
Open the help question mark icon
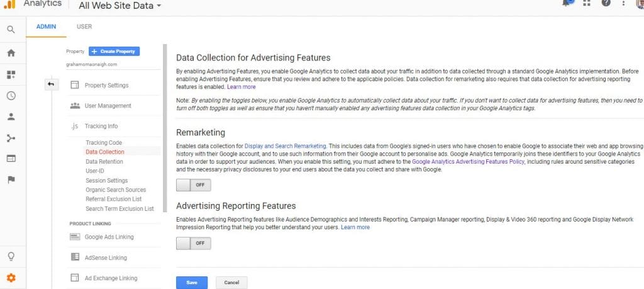click(x=606, y=3)
